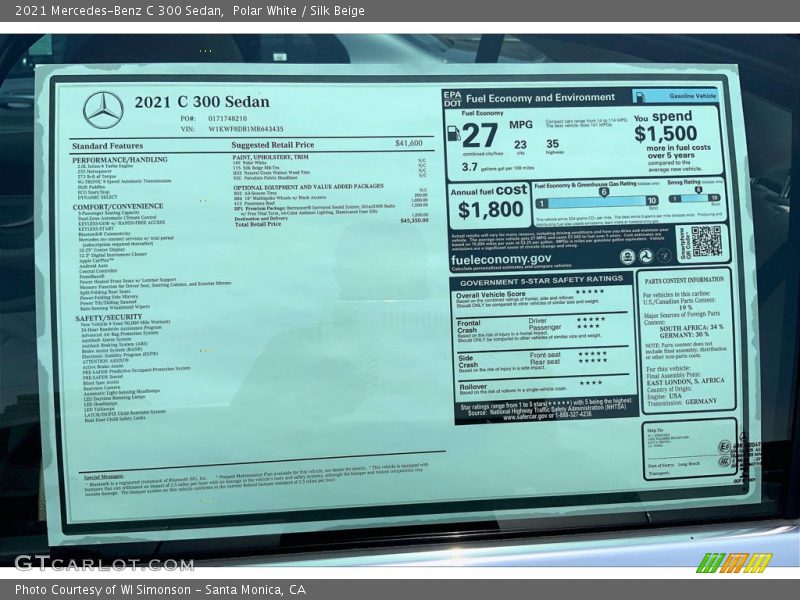This screenshot has height=600, width=800.
Task: Select the large 27 combined MPG number
Action: [480, 136]
